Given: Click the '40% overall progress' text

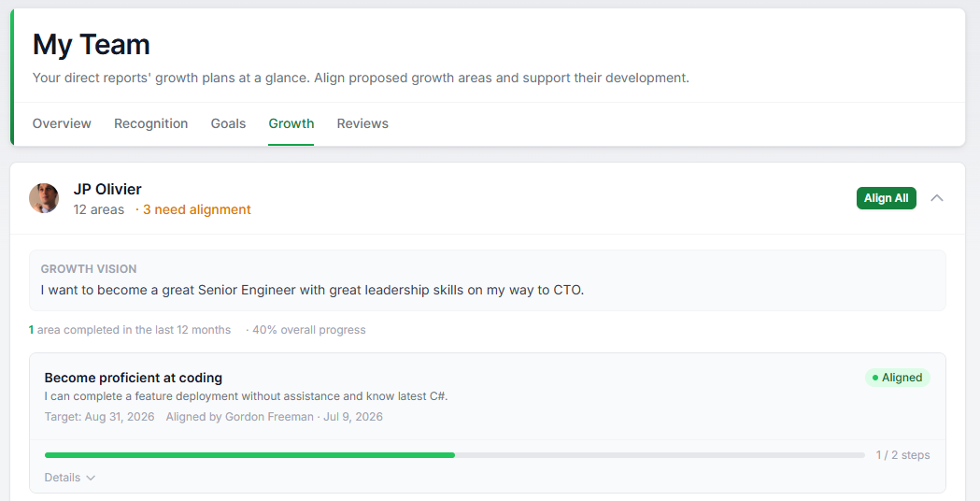Looking at the screenshot, I should pyautogui.click(x=308, y=330).
